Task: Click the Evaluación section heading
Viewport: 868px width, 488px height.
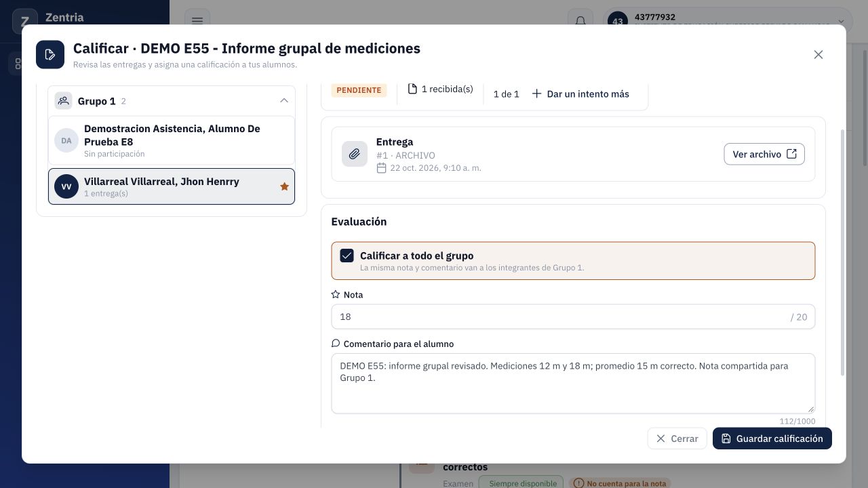Action: pyautogui.click(x=359, y=222)
